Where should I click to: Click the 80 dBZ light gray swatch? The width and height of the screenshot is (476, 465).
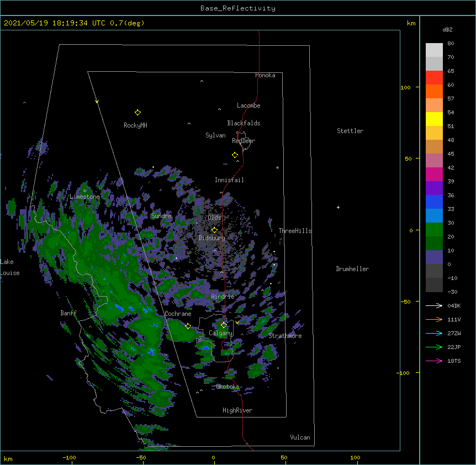[x=434, y=50]
